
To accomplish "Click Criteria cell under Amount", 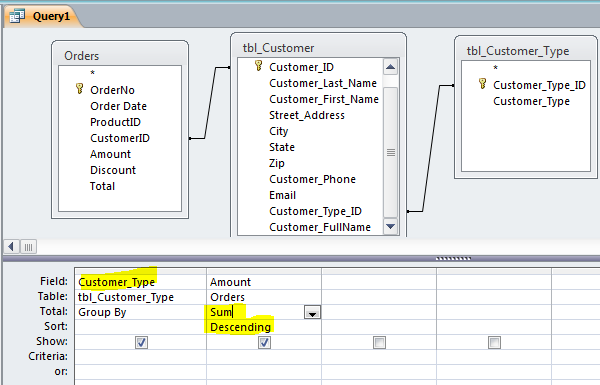I will click(x=264, y=357).
